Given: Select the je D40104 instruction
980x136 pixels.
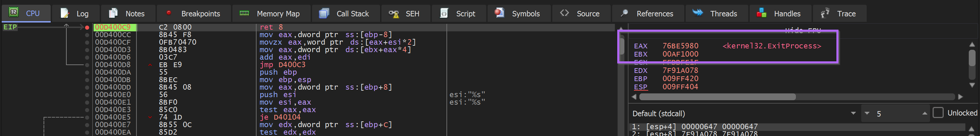Looking at the screenshot, I should pos(280,117).
